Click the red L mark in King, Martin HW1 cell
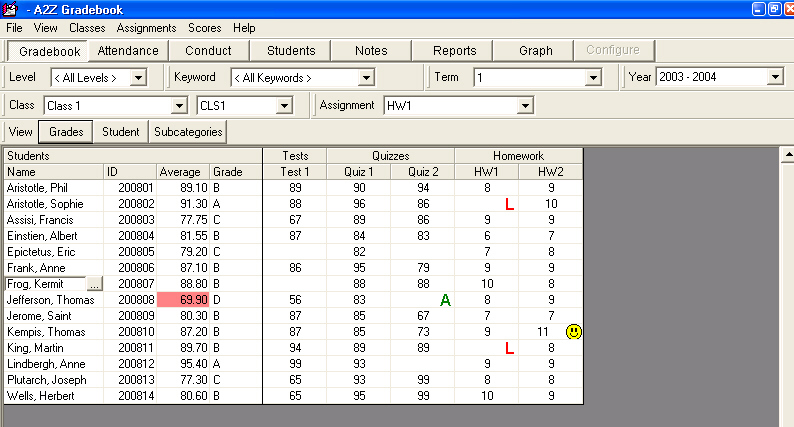 click(x=509, y=348)
